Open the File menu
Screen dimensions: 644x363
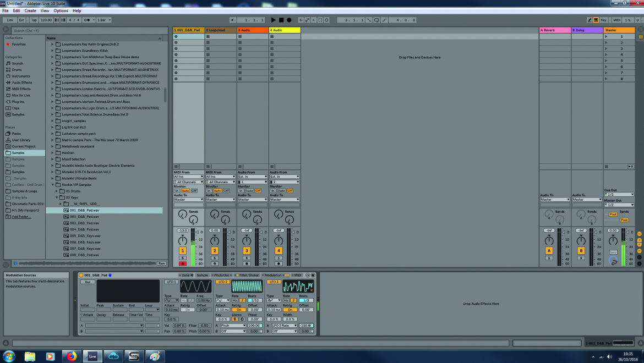click(6, 10)
